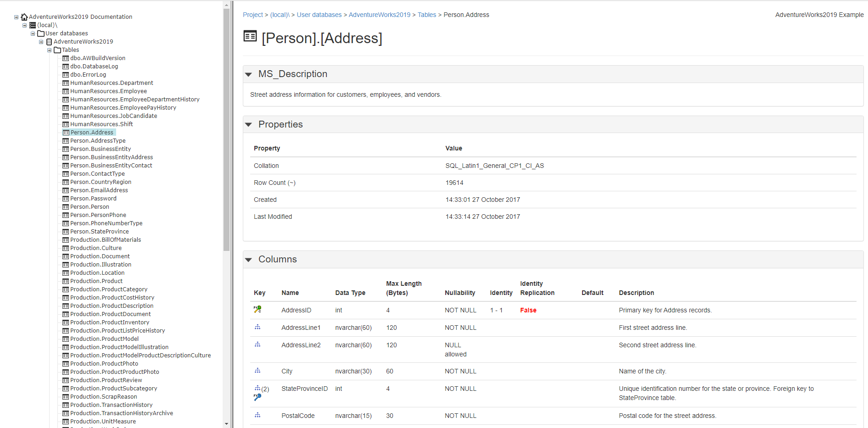
Task: Click table icon of dbo.ErrorLog
Action: (x=66, y=75)
